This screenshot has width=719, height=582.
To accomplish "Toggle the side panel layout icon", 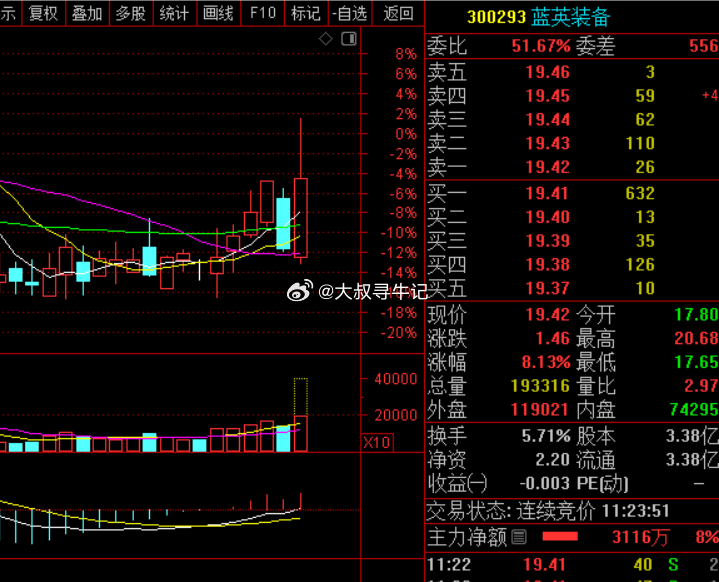I will pyautogui.click(x=349, y=39).
